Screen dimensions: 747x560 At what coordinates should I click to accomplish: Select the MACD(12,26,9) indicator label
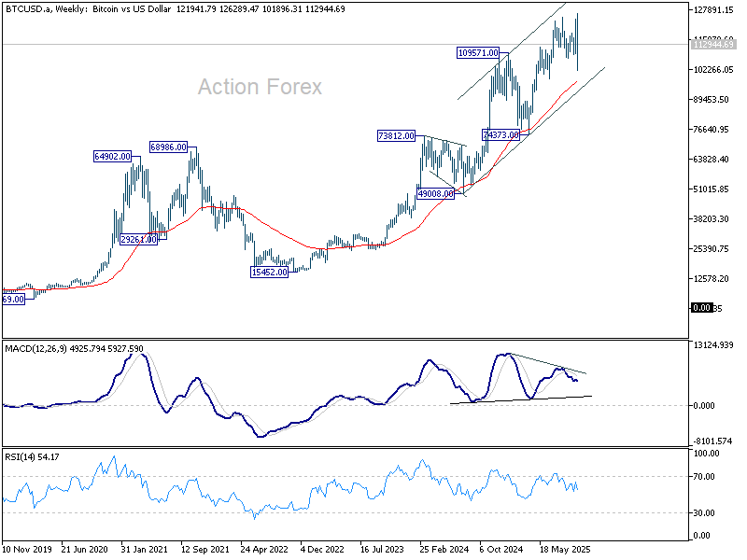(x=74, y=348)
